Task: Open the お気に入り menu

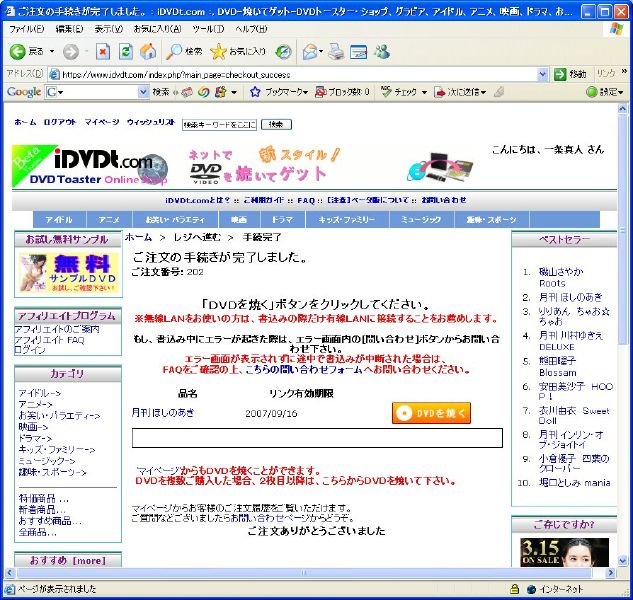Action: click(x=157, y=29)
